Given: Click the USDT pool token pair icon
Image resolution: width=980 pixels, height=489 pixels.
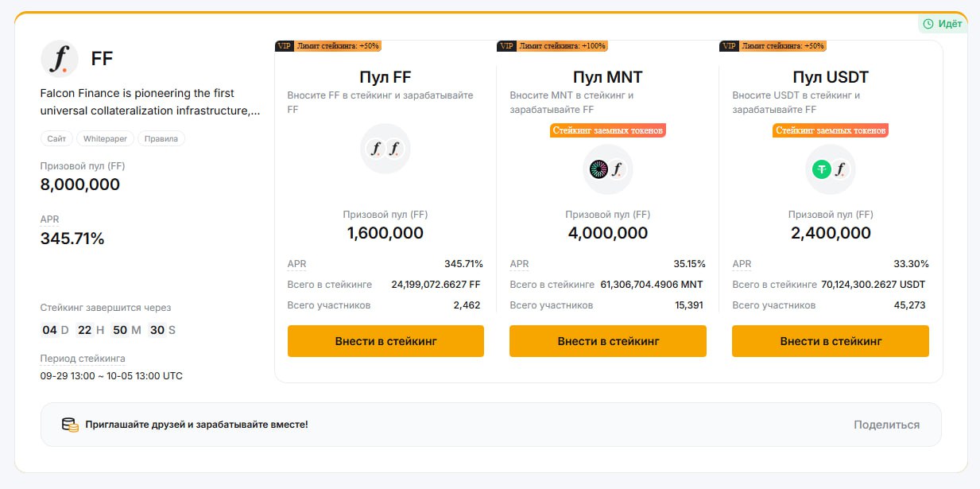Looking at the screenshot, I should [x=830, y=169].
